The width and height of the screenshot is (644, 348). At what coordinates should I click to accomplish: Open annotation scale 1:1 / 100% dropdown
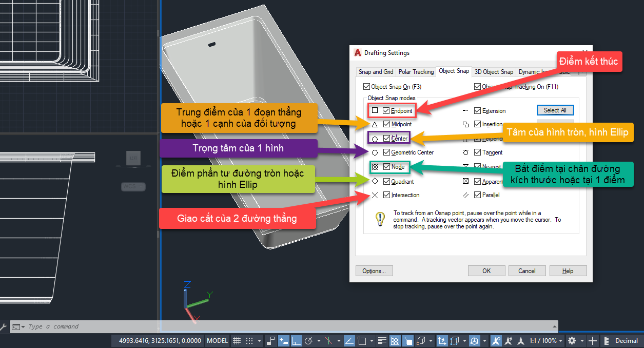(545, 340)
